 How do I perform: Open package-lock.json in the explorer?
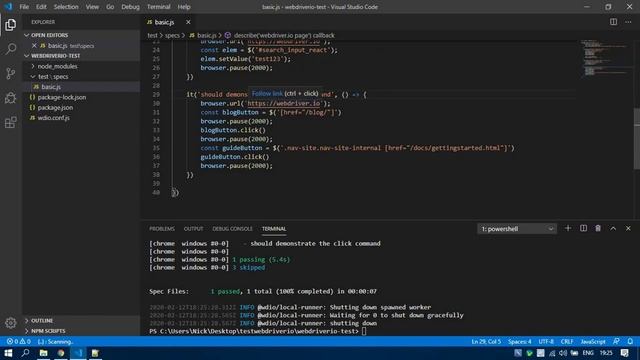62,97
